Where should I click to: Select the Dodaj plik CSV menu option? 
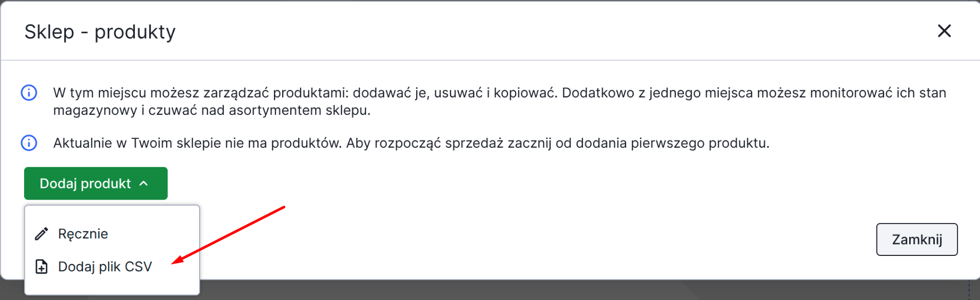pyautogui.click(x=105, y=267)
